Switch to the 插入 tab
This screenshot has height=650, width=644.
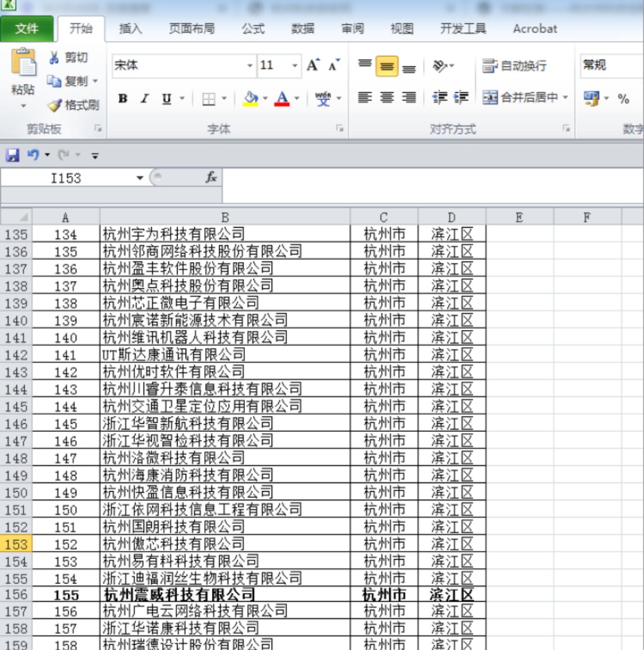pyautogui.click(x=130, y=29)
